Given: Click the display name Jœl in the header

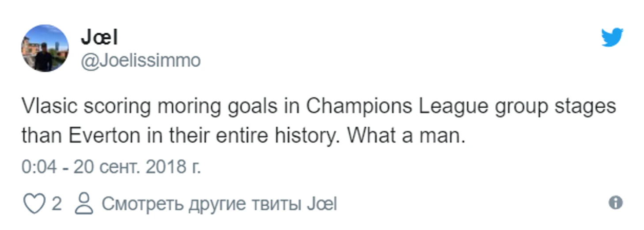Looking at the screenshot, I should point(99,38).
